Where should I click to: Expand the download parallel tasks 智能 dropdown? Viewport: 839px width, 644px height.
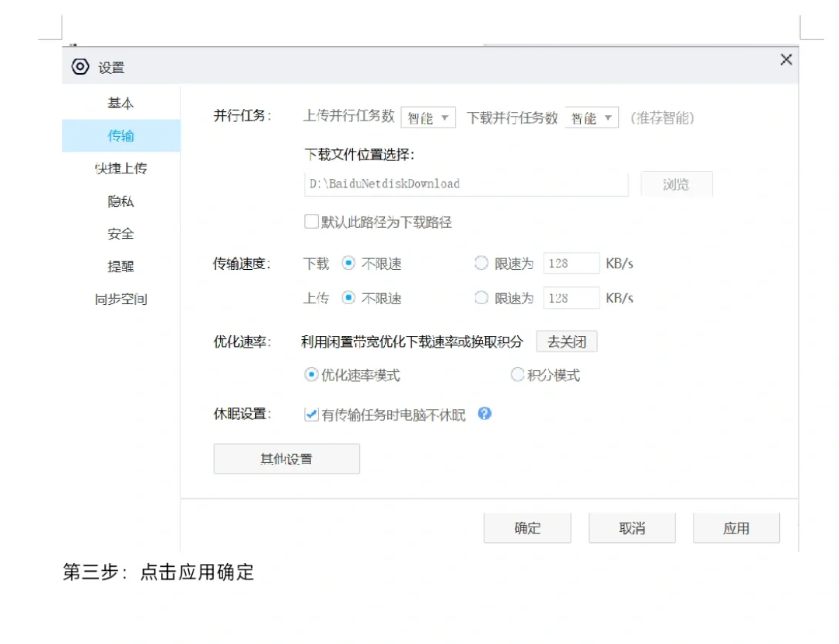pyautogui.click(x=592, y=117)
